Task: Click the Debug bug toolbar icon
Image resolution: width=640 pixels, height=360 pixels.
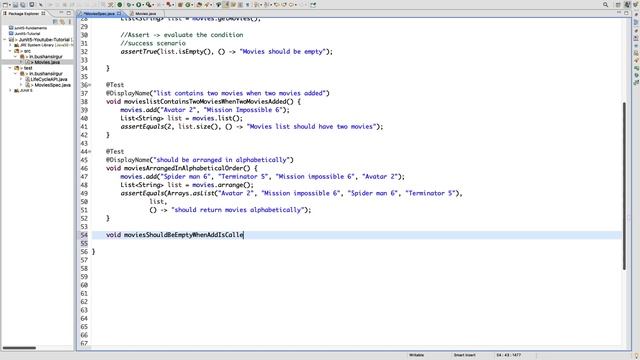Action: pos(129,5)
